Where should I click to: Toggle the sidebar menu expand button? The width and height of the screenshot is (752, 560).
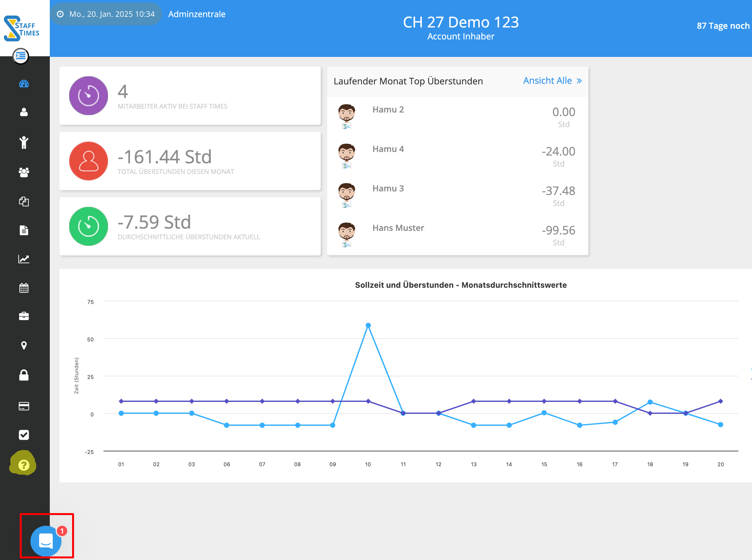tap(21, 56)
